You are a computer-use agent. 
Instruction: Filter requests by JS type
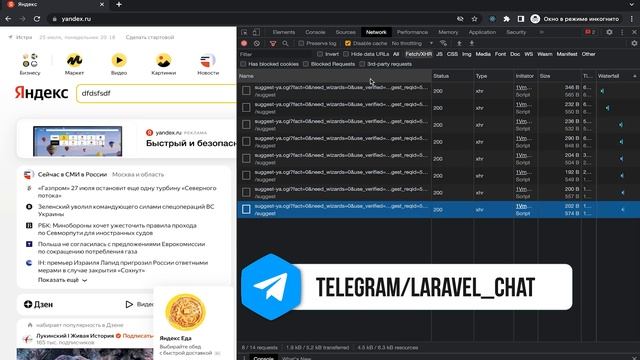coord(439,54)
